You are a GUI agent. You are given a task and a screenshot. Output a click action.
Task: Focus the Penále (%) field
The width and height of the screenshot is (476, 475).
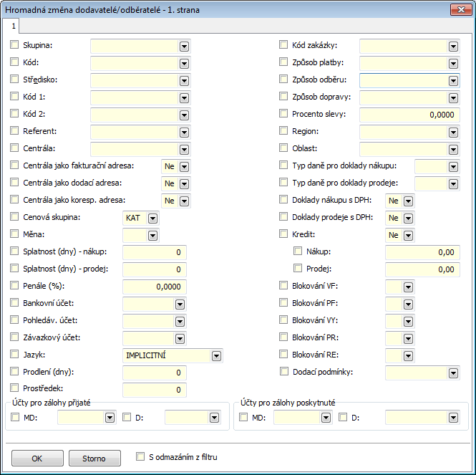pyautogui.click(x=155, y=287)
